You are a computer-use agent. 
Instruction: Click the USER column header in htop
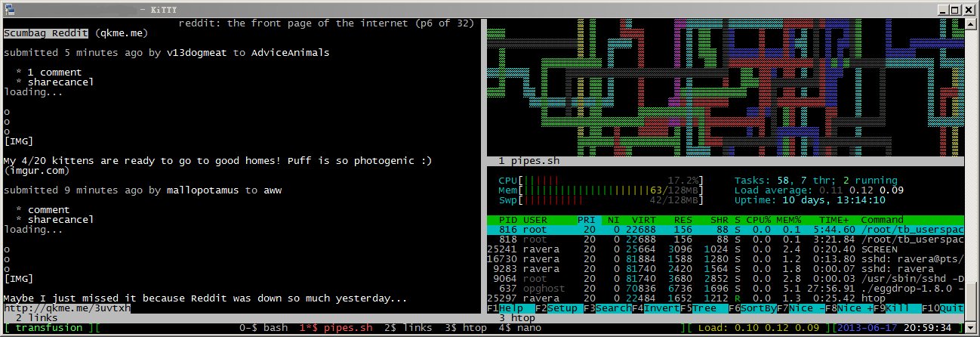535,220
